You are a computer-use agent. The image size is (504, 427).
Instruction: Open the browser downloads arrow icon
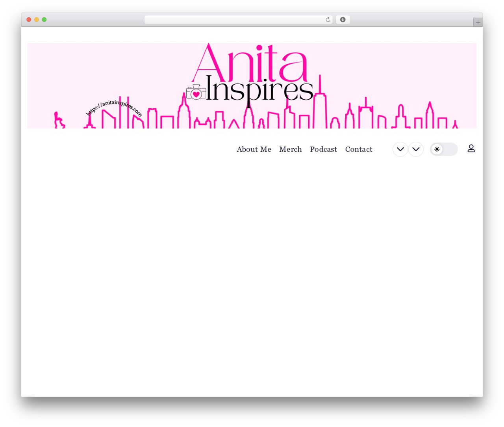click(343, 20)
